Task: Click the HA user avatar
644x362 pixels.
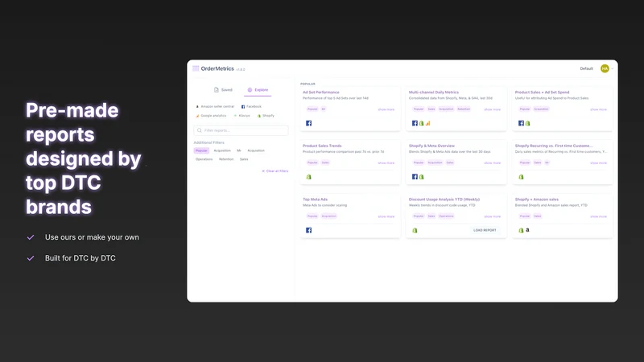Action: (x=605, y=68)
